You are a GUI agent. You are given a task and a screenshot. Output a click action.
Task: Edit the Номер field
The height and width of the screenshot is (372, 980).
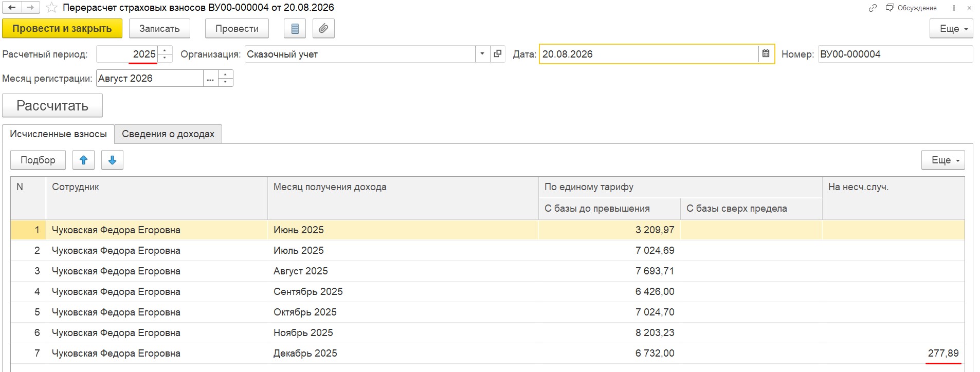[x=895, y=54]
